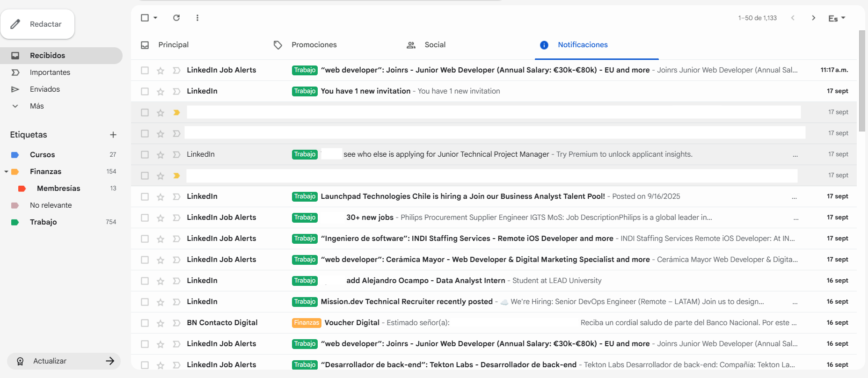Mark the 'You have 1 new invitation' email important
868x378 pixels.
[176, 92]
